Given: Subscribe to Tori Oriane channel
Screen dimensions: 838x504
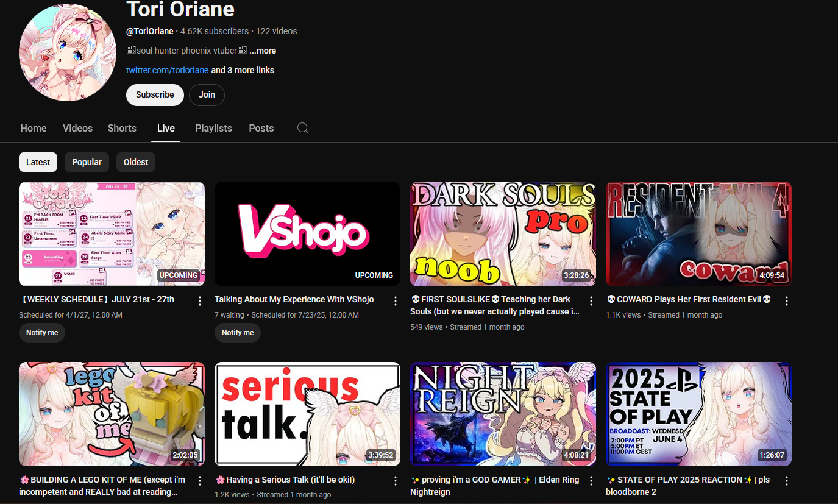Looking at the screenshot, I should [x=155, y=95].
